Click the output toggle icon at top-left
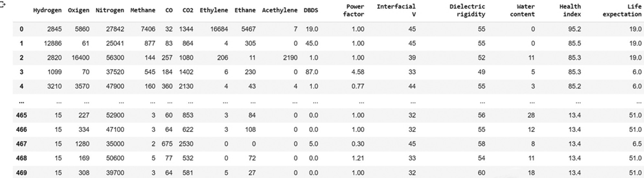 pos(3,5)
